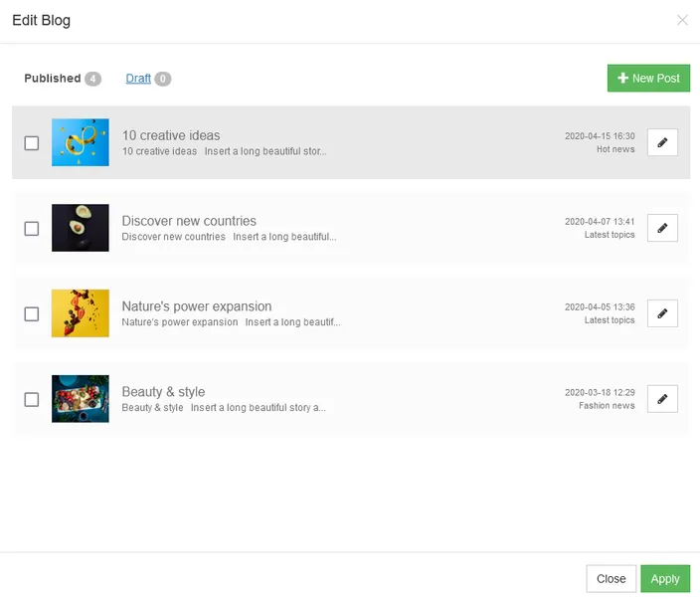Create a post with New Post button
This screenshot has height=599, width=700.
[x=648, y=79]
